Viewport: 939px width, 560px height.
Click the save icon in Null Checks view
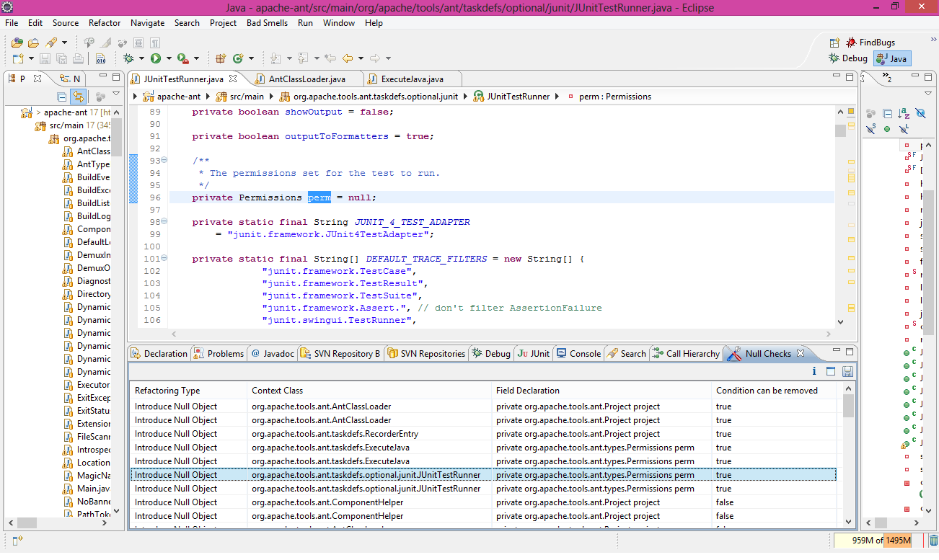tap(847, 371)
